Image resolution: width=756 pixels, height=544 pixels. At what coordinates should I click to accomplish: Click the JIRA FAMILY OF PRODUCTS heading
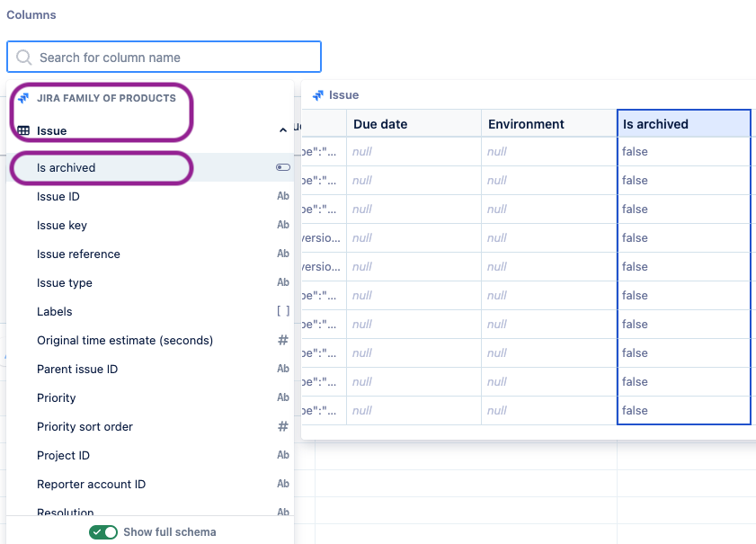click(x=107, y=98)
